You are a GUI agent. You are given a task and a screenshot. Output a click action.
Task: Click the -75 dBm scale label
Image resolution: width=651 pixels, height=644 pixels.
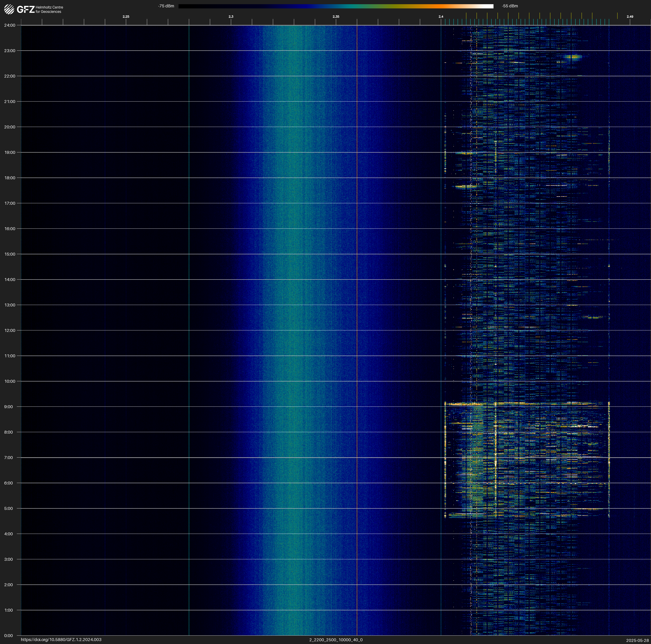[166, 6]
